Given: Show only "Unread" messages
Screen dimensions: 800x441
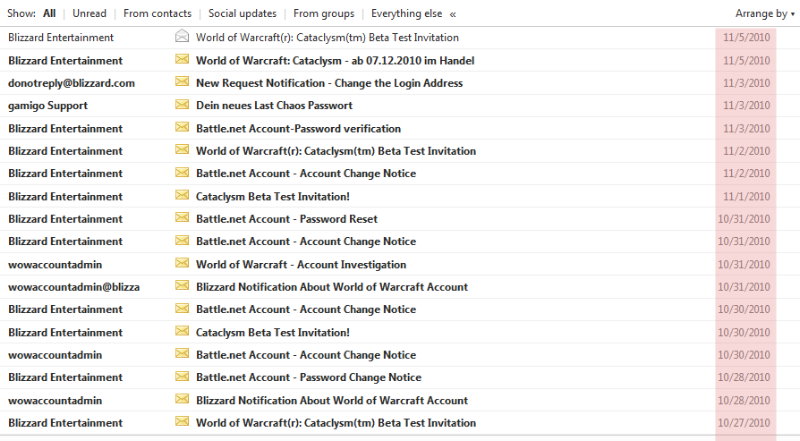Looking at the screenshot, I should click(89, 13).
